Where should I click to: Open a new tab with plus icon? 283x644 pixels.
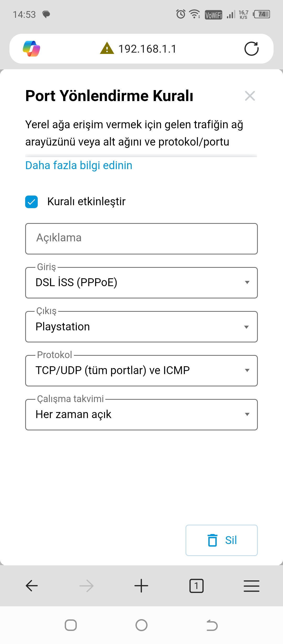[x=141, y=586]
